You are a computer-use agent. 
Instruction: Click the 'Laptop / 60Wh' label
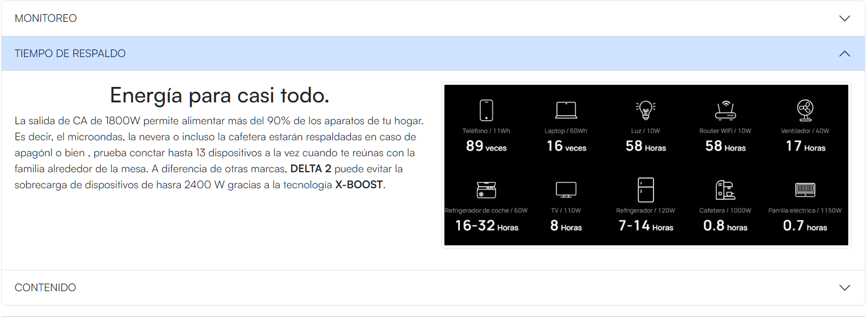pos(566,131)
